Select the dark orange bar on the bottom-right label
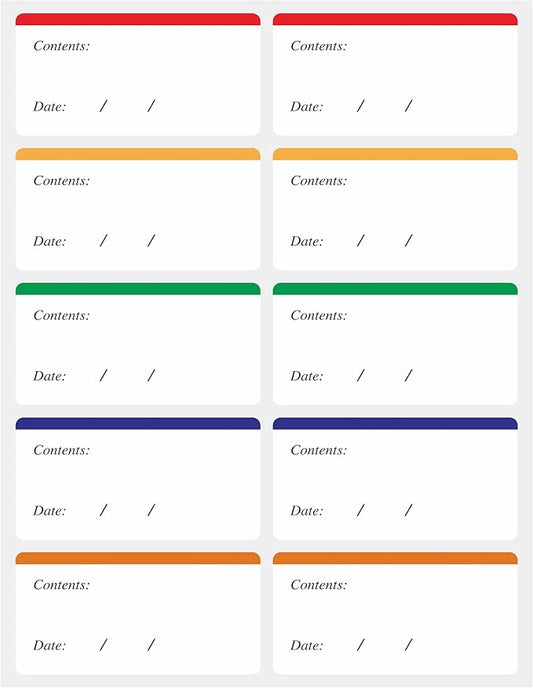Viewport: 533px width, 688px height. coord(395,558)
